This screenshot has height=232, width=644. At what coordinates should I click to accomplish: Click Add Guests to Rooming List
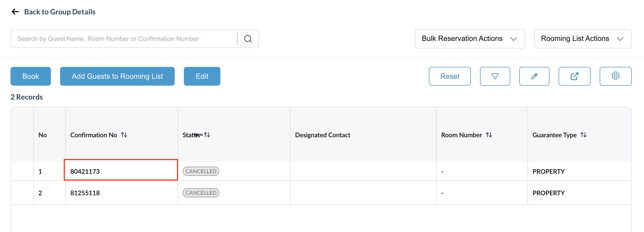pyautogui.click(x=117, y=76)
